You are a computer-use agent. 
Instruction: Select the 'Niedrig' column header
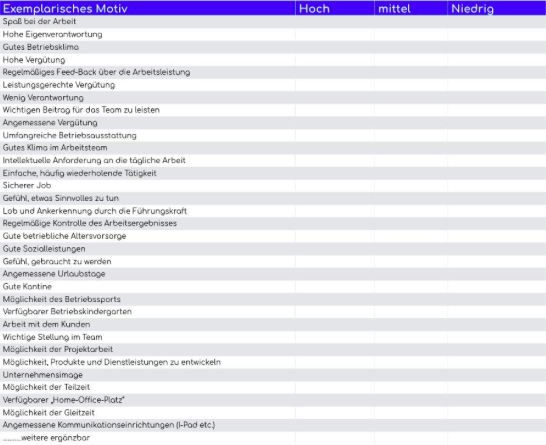point(497,8)
